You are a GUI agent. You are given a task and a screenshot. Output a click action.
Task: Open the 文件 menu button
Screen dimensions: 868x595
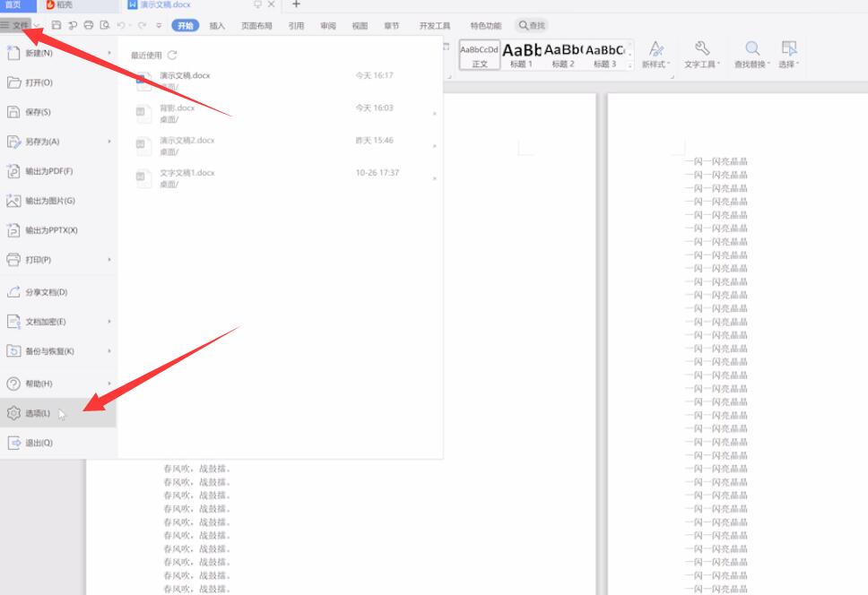[15, 25]
